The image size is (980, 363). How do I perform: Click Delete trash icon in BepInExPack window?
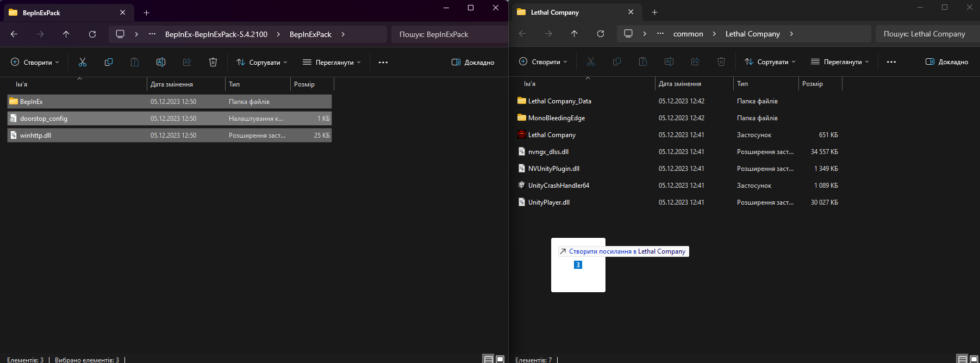(x=213, y=62)
